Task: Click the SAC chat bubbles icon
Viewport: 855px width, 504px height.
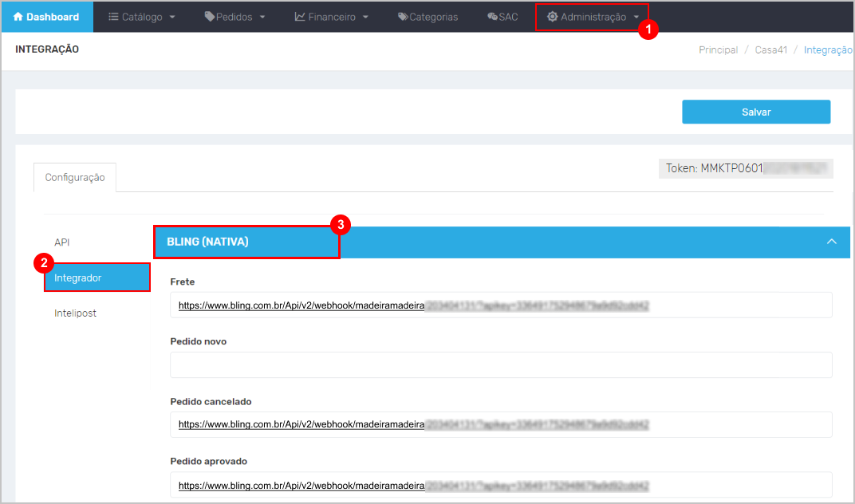Action: point(492,17)
